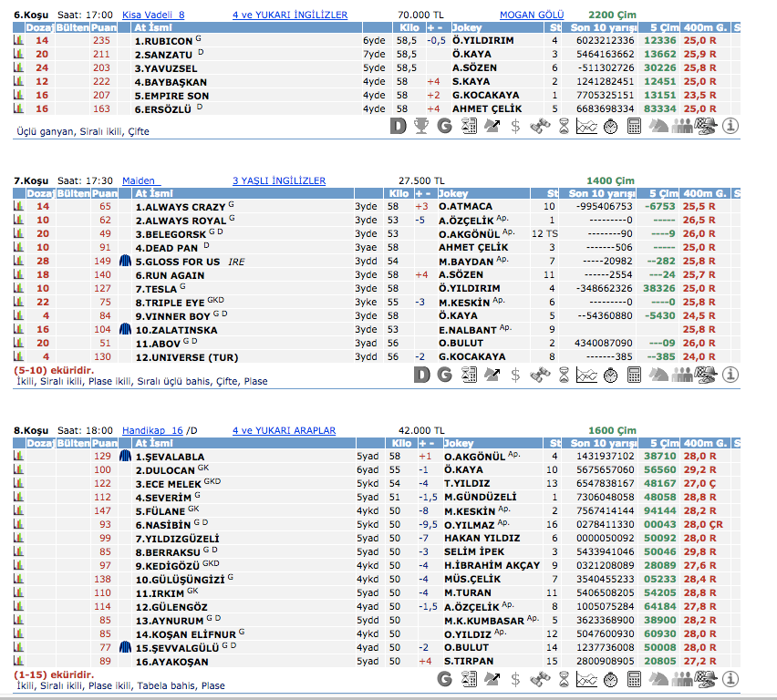Click the checkered flag icon in race 7
Viewport: 777px width, 700px height.
705,375
